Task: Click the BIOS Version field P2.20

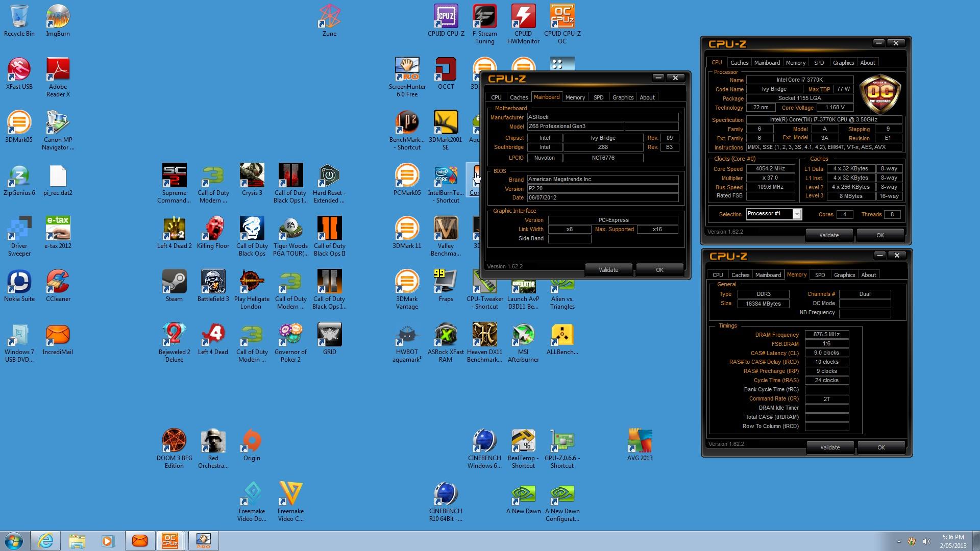Action: (x=602, y=189)
